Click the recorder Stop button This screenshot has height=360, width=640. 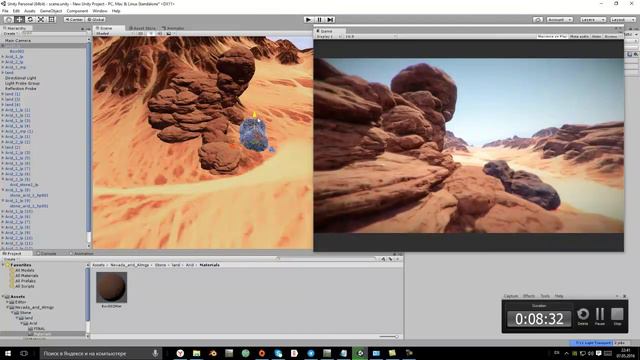[x=617, y=317]
